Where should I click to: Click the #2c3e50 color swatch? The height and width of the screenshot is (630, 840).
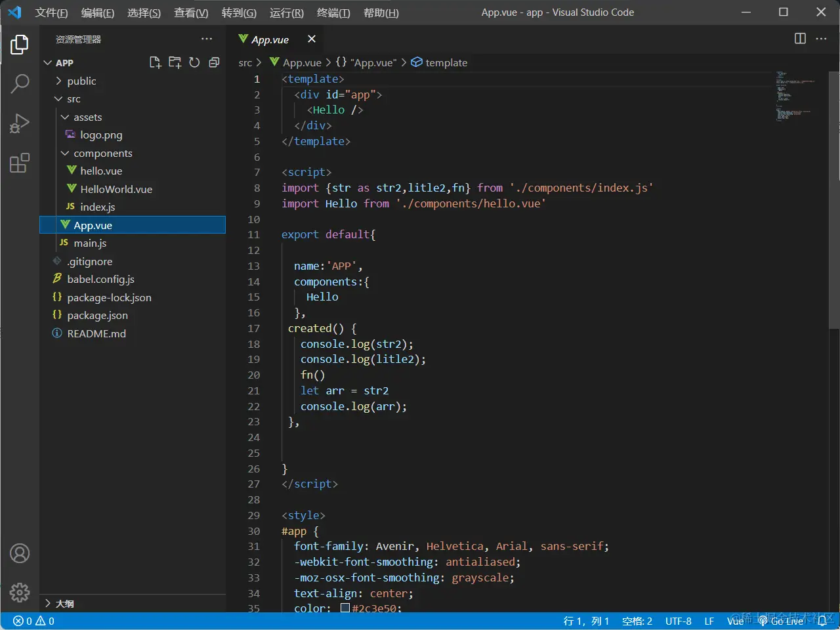pos(345,608)
